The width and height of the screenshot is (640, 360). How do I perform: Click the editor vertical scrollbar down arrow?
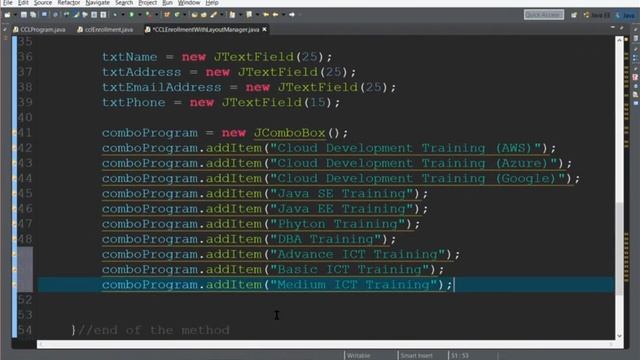[x=620, y=336]
